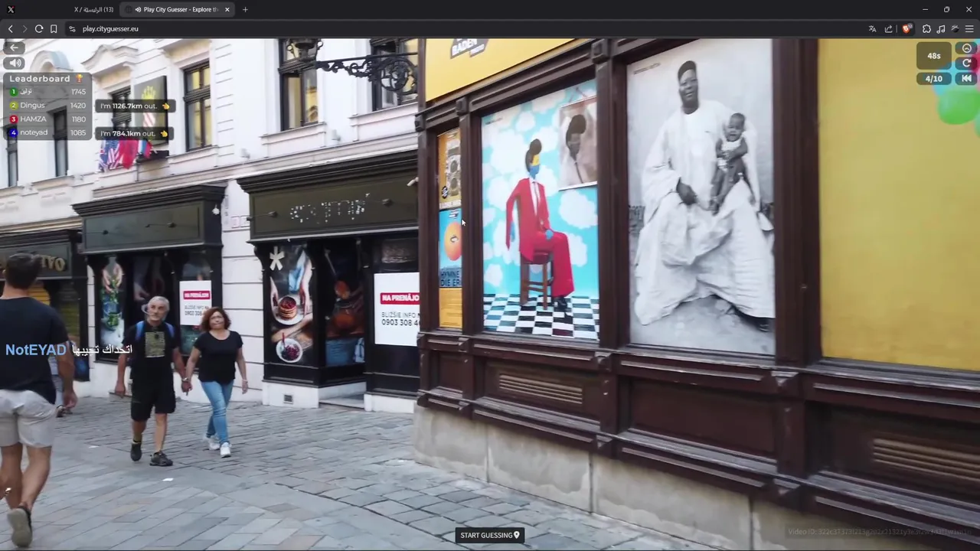Click the pinned X logo tab
The height and width of the screenshot is (551, 980).
[x=11, y=9]
